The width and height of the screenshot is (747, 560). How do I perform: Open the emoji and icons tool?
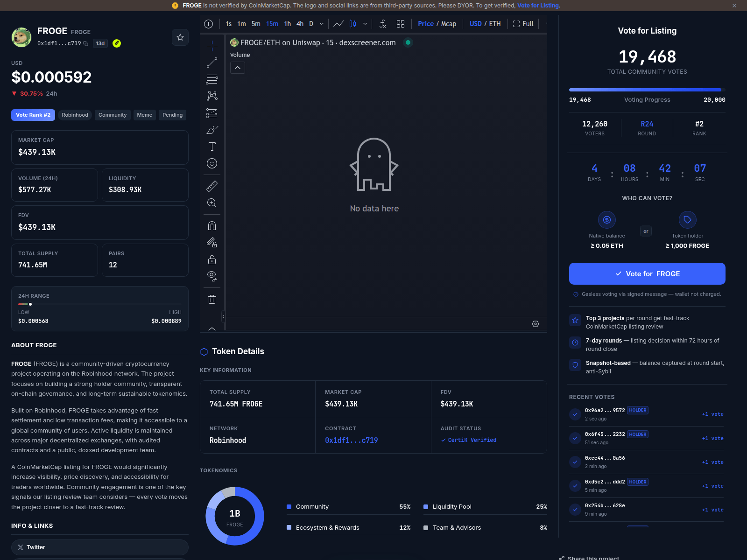pyautogui.click(x=212, y=163)
